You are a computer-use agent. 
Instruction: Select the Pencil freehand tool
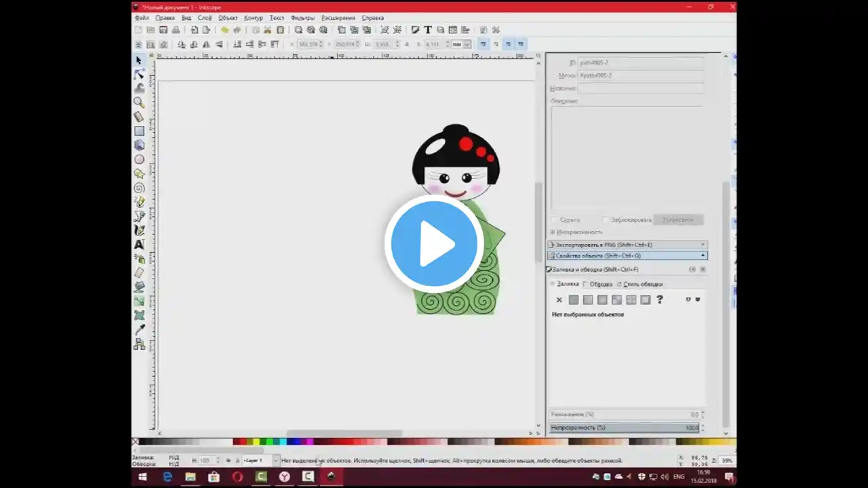tap(139, 202)
